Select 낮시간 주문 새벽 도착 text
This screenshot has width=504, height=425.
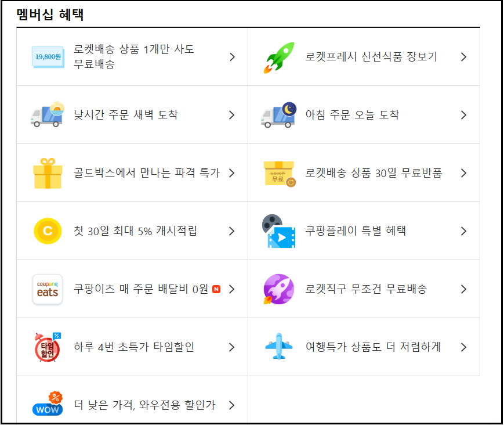[x=126, y=114]
